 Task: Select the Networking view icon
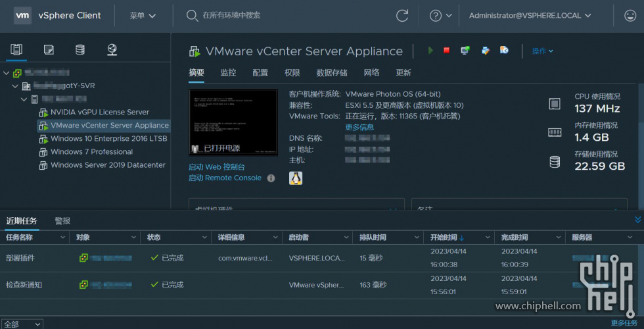[112, 50]
